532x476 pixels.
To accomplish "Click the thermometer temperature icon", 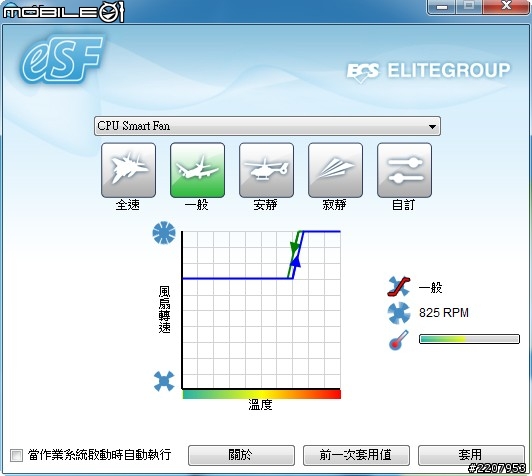I will 399,340.
